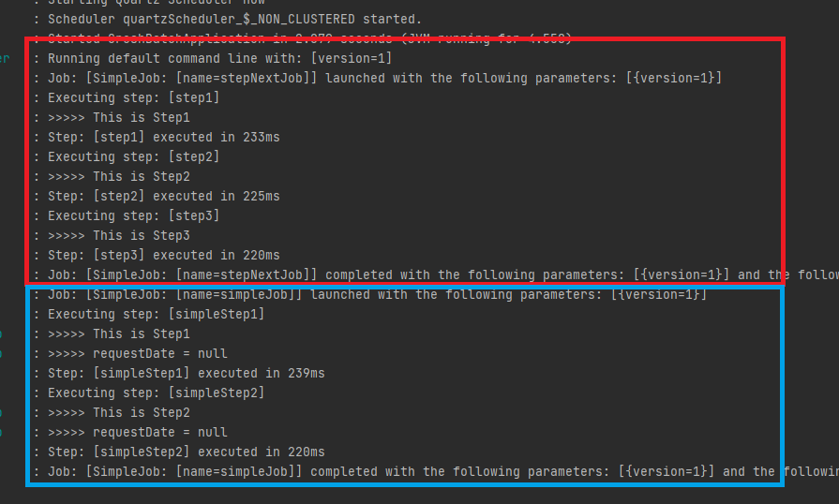Click the 'Executing step: [simpleStep1]' line
Screen dimensions: 839x504
tap(156, 314)
